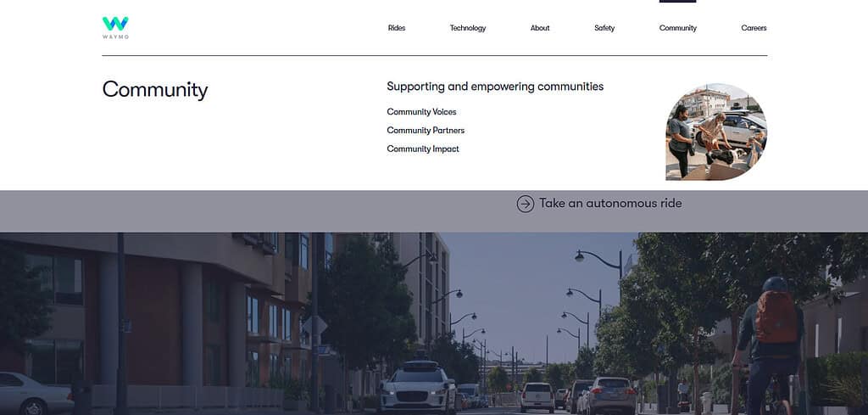Open Community Impact link
Viewport: 868px width, 415px height.
(x=423, y=149)
